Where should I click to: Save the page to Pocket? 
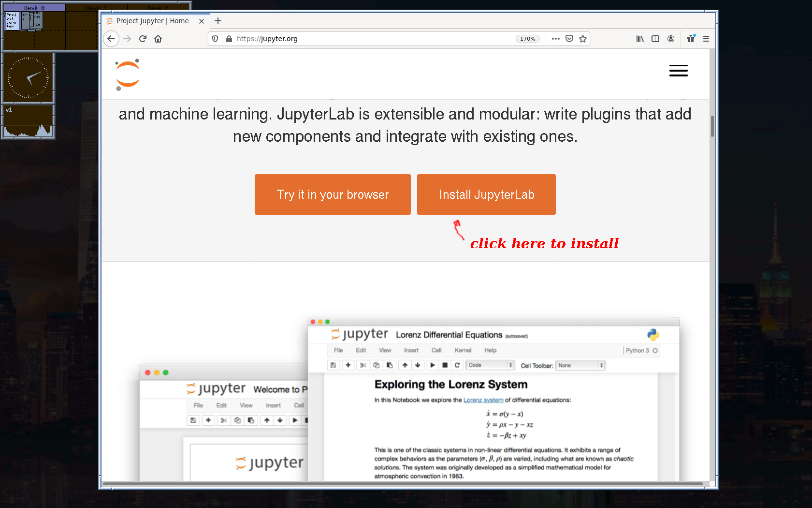pyautogui.click(x=569, y=39)
